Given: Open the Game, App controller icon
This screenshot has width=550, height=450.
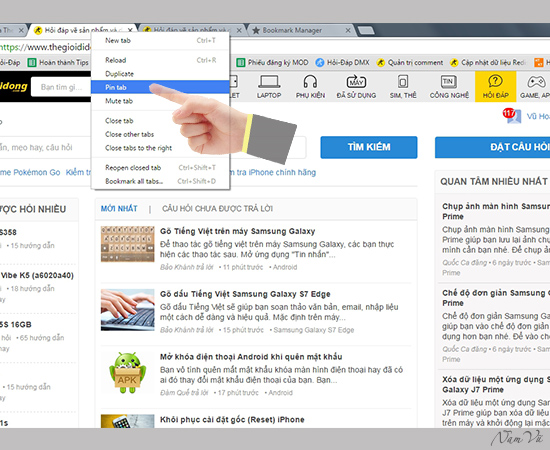Looking at the screenshot, I should [x=535, y=86].
